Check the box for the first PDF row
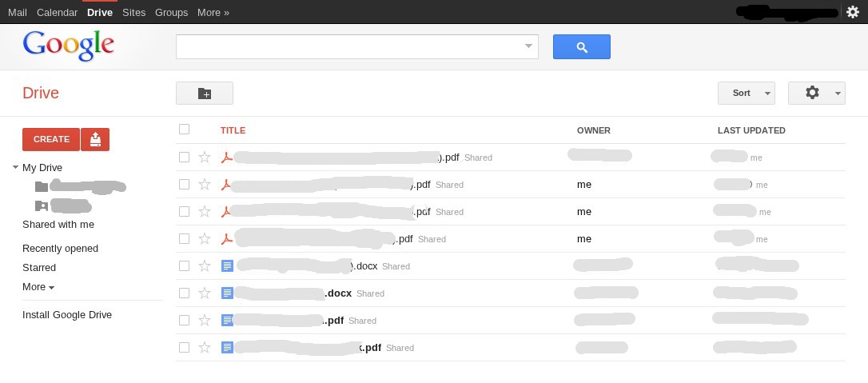This screenshot has height=383, width=868. (185, 158)
